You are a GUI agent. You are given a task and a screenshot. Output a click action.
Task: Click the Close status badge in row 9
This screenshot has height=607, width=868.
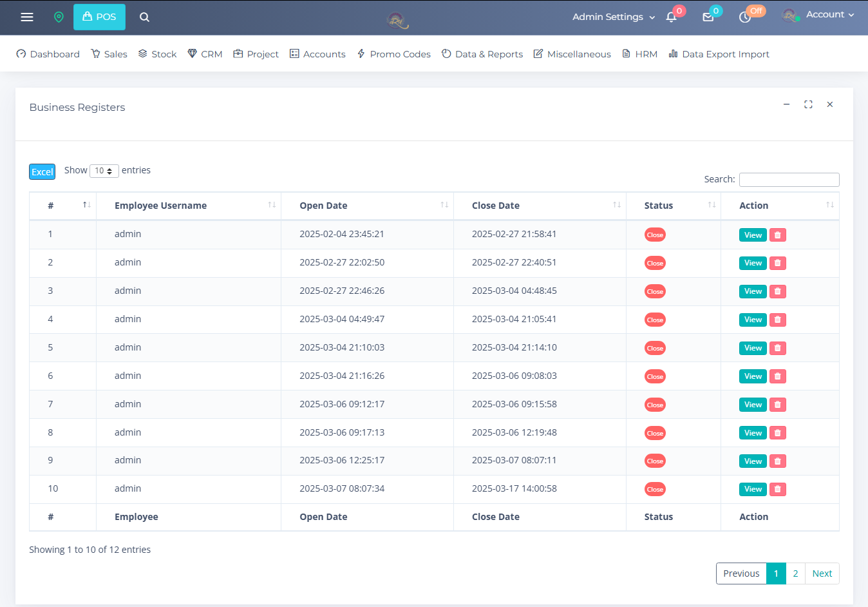pos(655,461)
